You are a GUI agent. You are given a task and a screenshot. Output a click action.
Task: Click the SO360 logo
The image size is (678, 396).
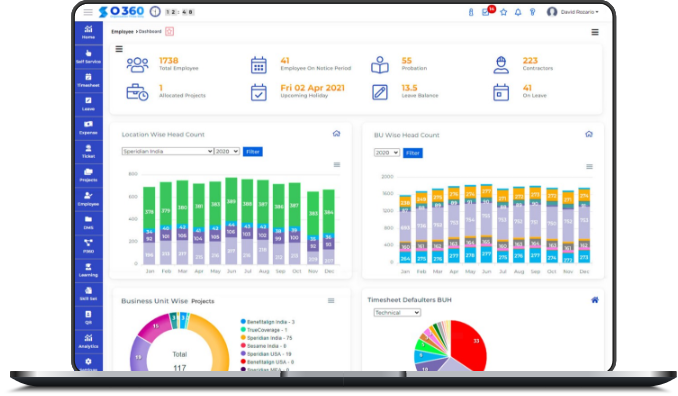point(122,12)
